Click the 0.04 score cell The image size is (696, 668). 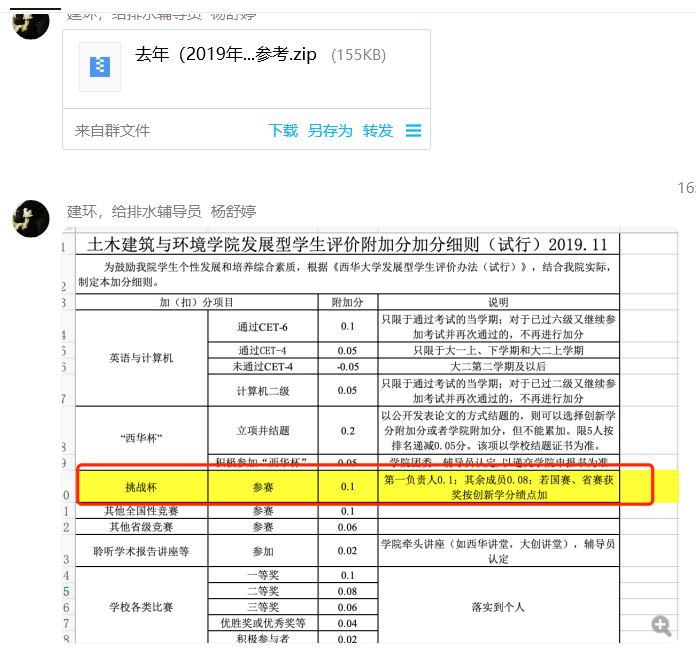[348, 623]
